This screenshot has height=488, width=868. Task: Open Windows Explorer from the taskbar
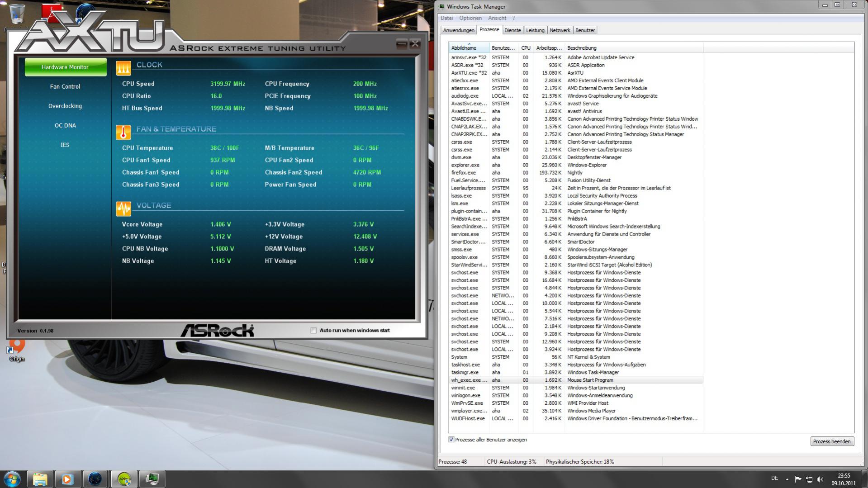pyautogui.click(x=40, y=479)
